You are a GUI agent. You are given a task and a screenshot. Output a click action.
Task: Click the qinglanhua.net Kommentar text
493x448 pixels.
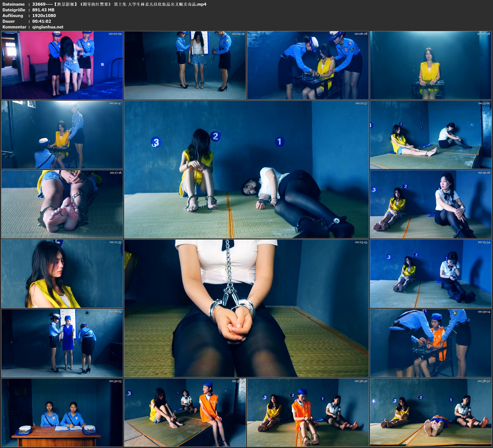point(48,27)
